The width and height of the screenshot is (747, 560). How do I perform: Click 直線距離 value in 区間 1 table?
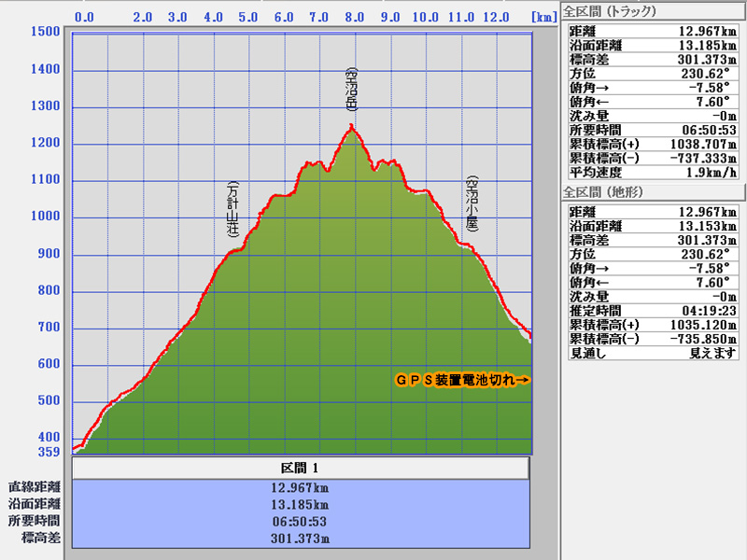pyautogui.click(x=301, y=487)
